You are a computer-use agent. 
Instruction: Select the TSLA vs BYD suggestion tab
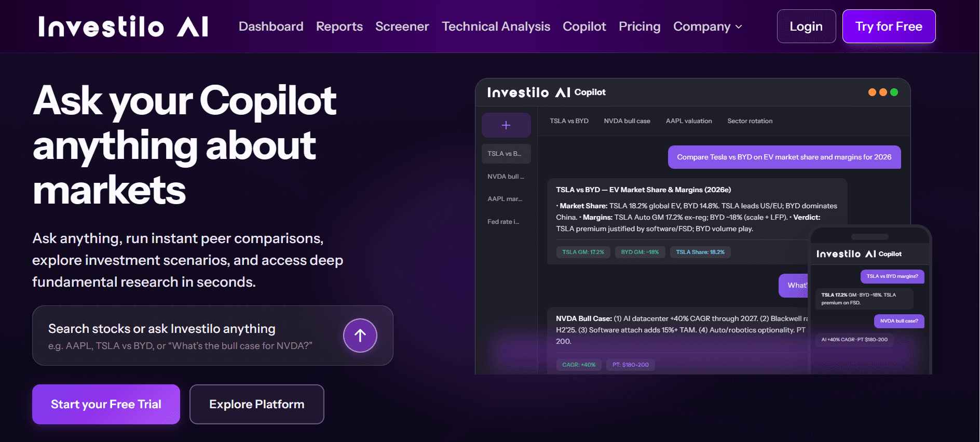point(569,121)
